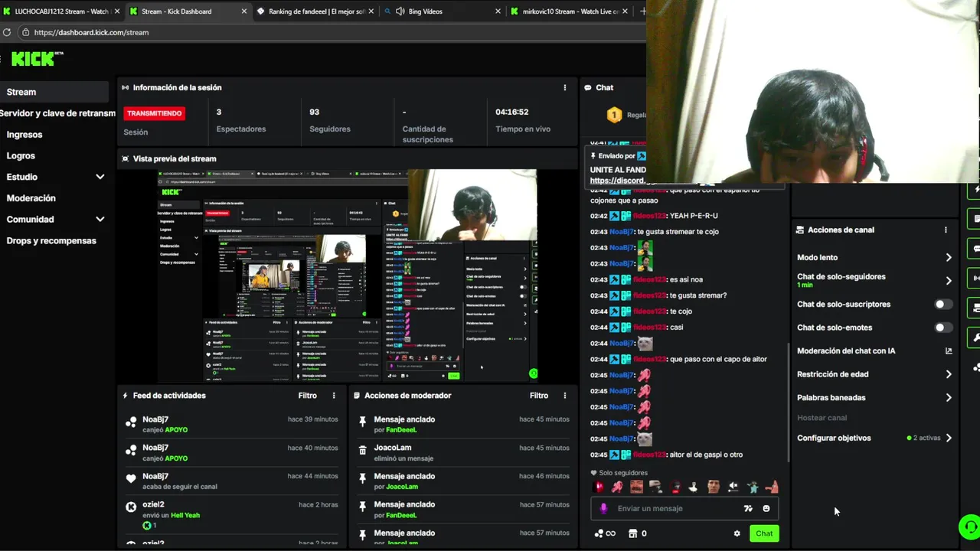Click the site info icon in address bar
980x551 pixels.
pyautogui.click(x=25, y=32)
